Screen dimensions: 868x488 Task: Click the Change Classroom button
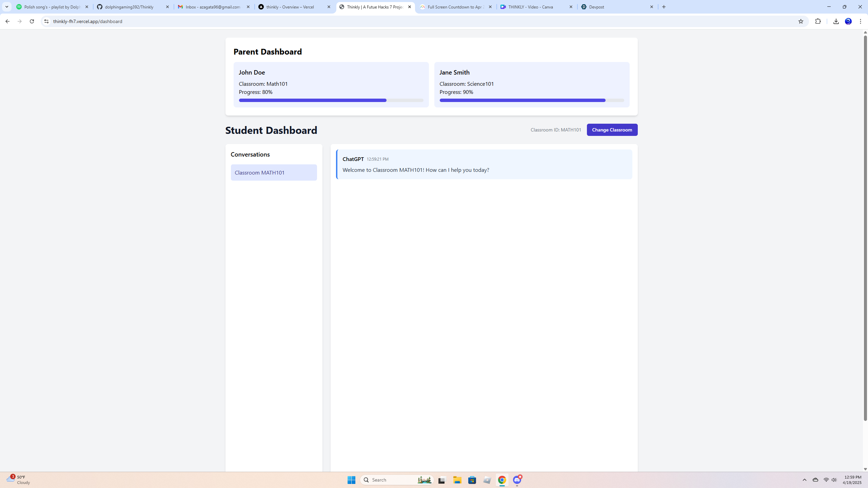point(612,130)
